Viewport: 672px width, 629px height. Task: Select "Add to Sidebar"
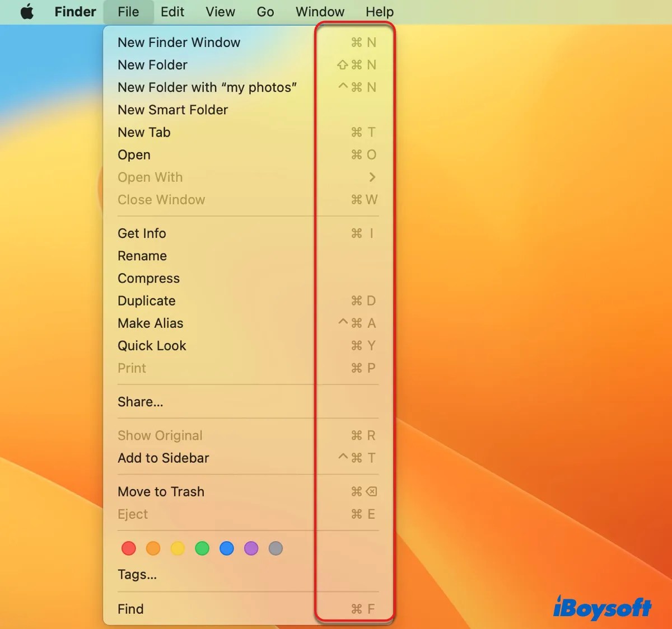163,458
